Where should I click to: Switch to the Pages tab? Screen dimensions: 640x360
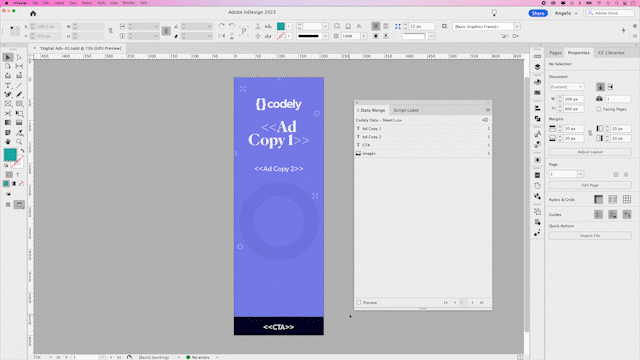(x=555, y=53)
